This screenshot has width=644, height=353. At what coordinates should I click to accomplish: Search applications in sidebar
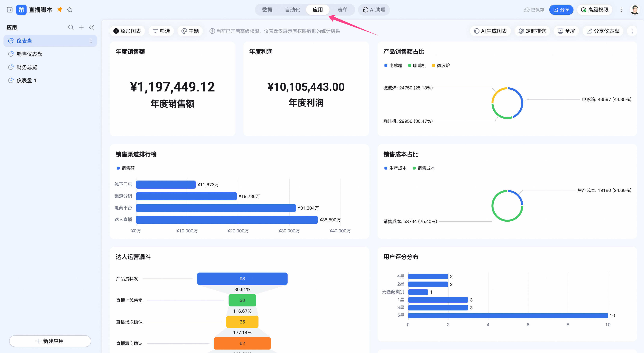pos(71,27)
